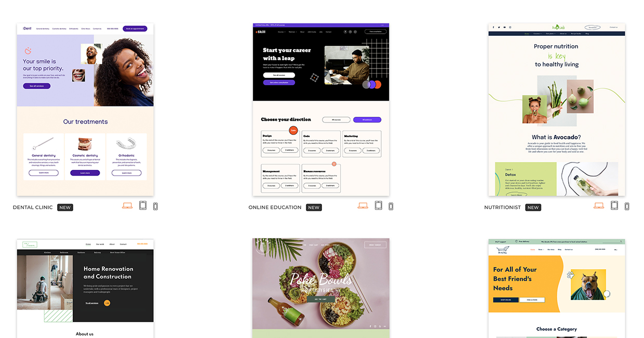
Task: Click the DENTAL CLINIC template title
Action: point(33,207)
